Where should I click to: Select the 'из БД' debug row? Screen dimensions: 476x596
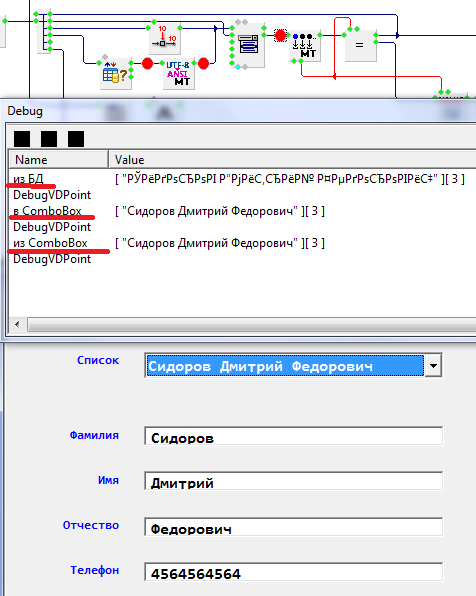[242, 179]
